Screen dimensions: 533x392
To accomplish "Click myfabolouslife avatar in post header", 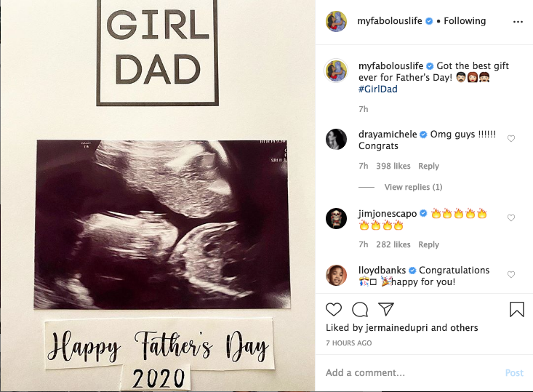I will pyautogui.click(x=336, y=21).
